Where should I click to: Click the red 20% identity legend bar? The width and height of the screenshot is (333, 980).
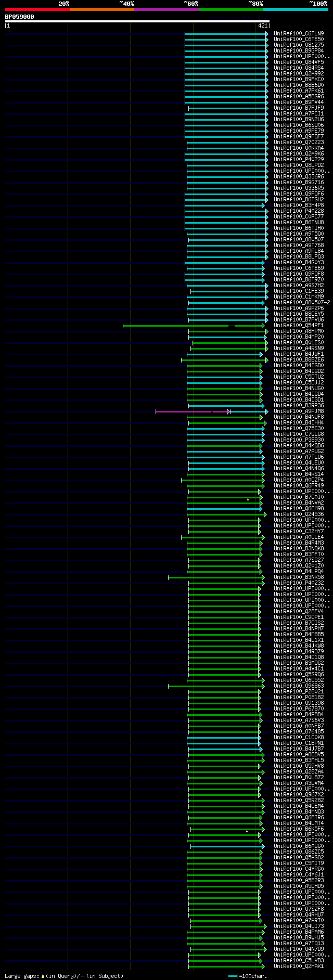click(37, 9)
